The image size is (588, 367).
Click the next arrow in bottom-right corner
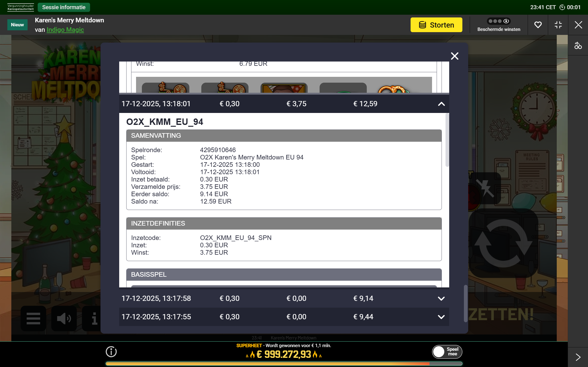[x=578, y=357]
